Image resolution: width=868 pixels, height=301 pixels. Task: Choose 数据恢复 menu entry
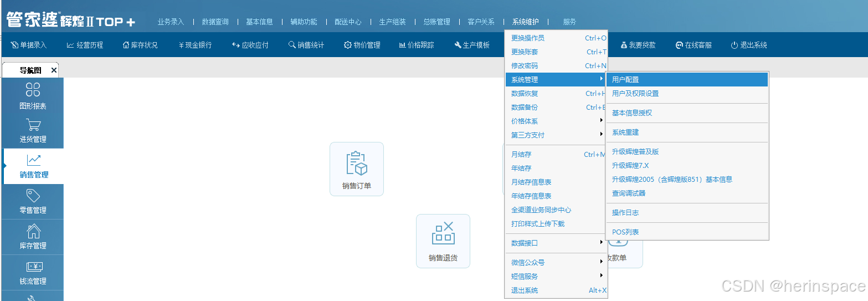click(x=556, y=93)
